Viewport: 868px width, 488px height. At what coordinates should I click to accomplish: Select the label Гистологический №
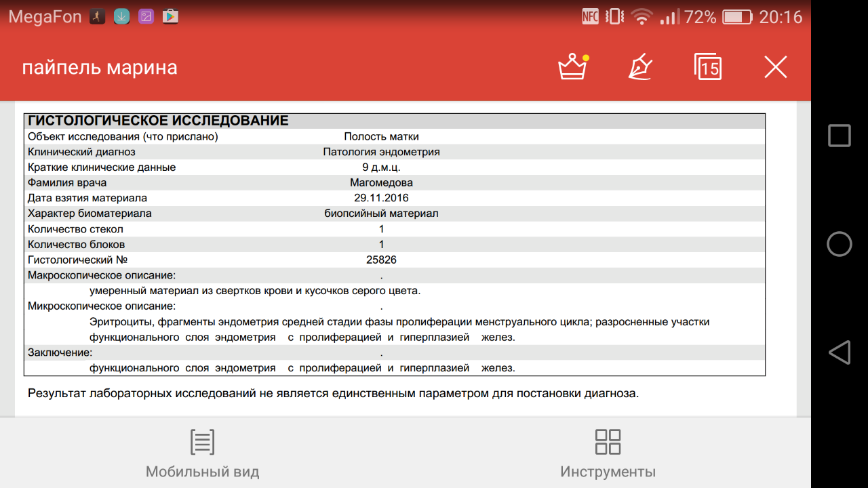click(77, 260)
